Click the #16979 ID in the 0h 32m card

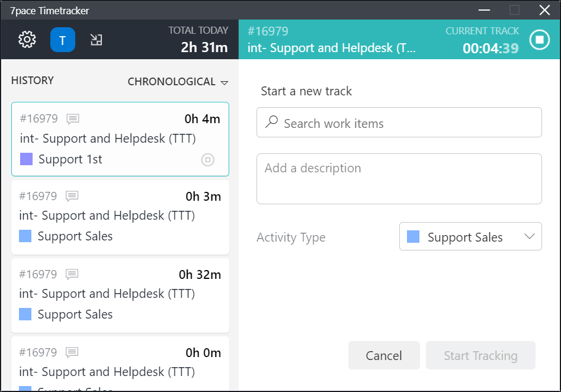tap(38, 274)
